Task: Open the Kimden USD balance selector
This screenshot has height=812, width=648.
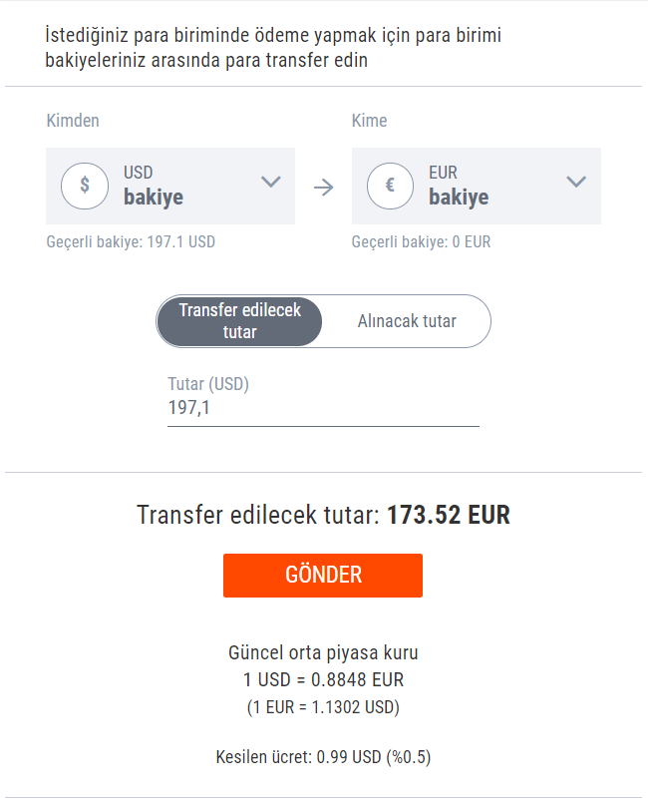Action: click(x=170, y=186)
